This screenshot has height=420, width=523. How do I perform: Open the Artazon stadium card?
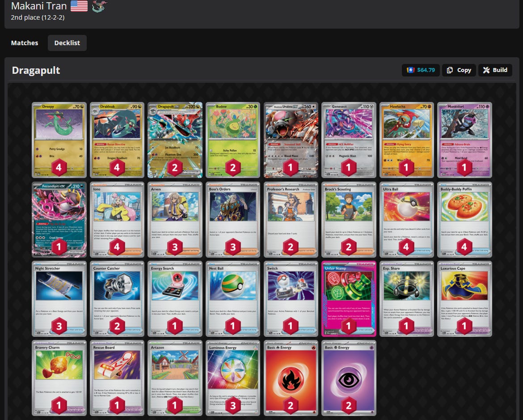point(175,378)
